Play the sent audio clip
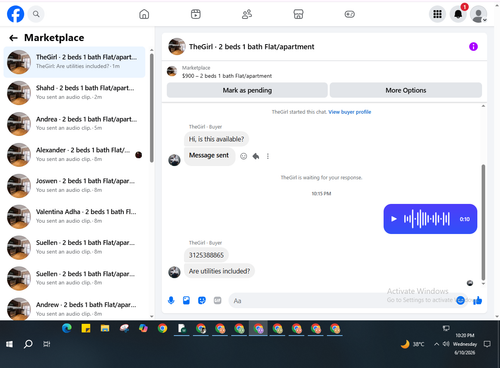Viewport: 500px width, 368px height. click(394, 219)
